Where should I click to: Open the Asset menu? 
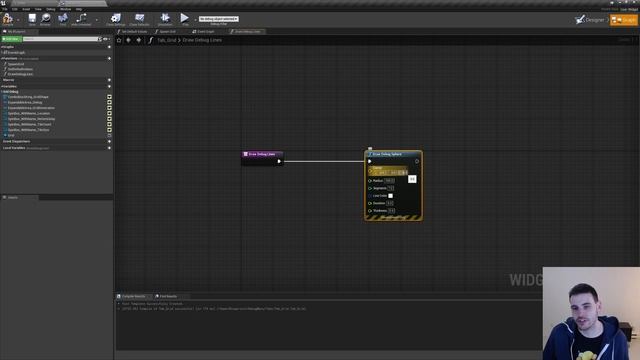tap(26, 9)
